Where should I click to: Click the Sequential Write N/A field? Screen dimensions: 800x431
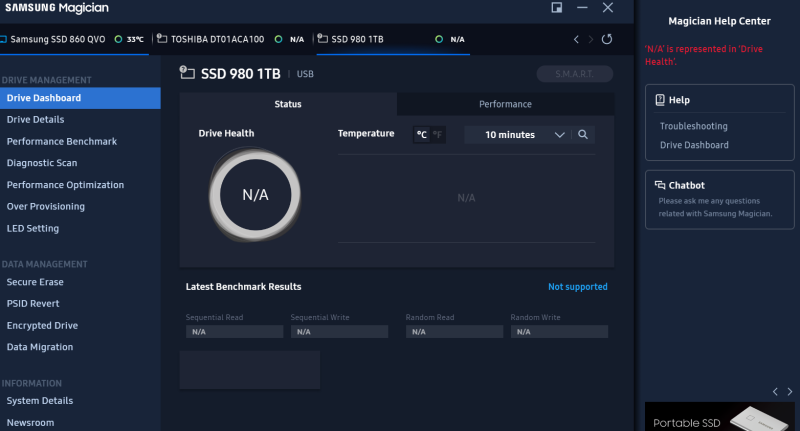[339, 332]
